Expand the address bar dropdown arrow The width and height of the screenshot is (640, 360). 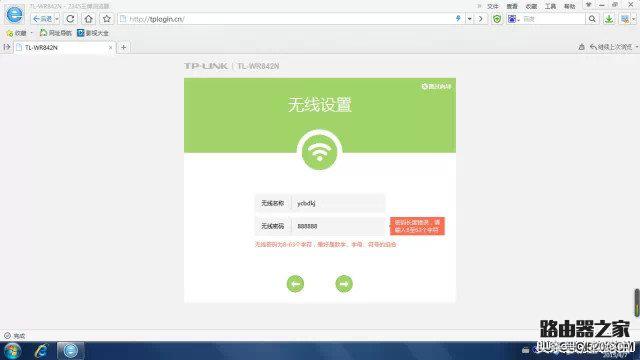[470, 19]
